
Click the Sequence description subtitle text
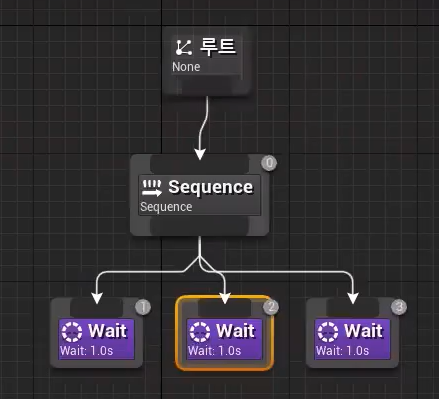[166, 207]
